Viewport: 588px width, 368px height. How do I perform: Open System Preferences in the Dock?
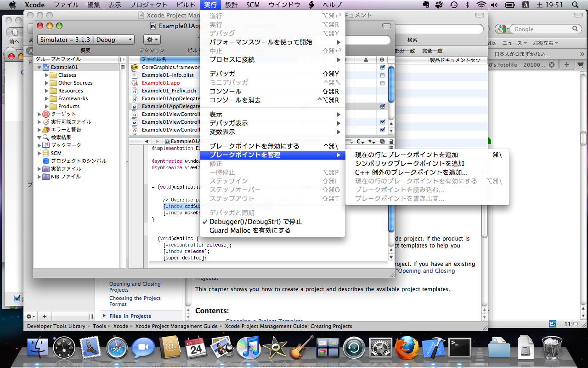click(380, 348)
